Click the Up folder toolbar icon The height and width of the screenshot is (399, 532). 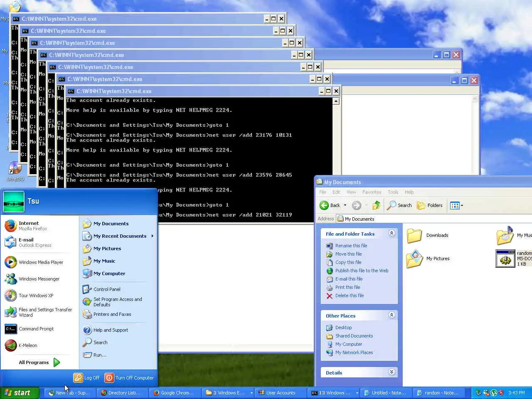[x=377, y=205]
